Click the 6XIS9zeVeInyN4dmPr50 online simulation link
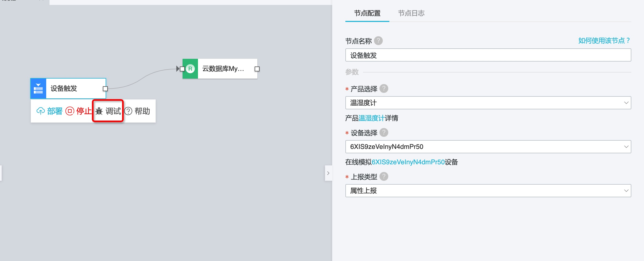This screenshot has height=261, width=644. 408,162
